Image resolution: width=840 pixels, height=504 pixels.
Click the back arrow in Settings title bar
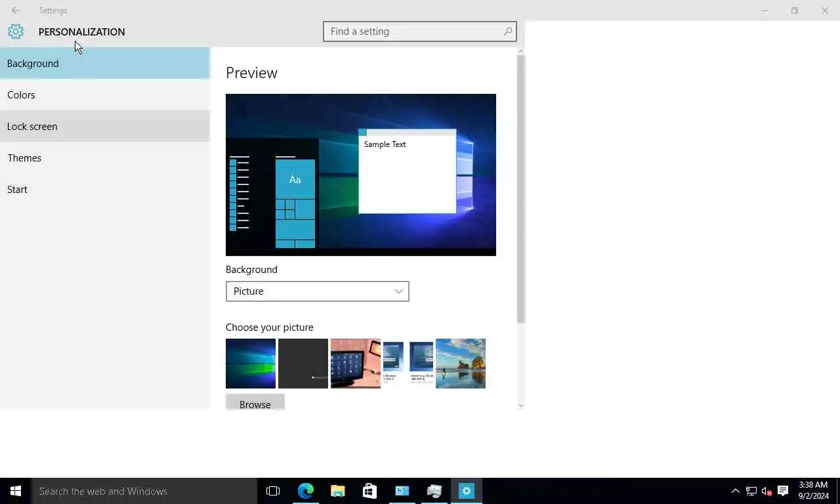point(15,10)
